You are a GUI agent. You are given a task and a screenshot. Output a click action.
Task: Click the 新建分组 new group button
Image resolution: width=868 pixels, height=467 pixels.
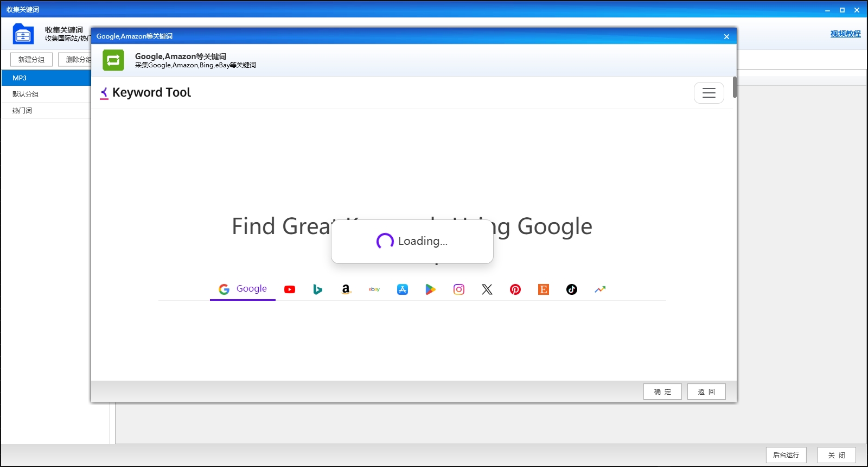31,59
